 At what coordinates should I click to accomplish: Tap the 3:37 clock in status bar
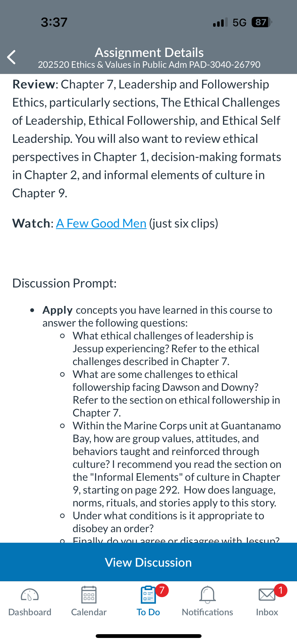pyautogui.click(x=54, y=22)
